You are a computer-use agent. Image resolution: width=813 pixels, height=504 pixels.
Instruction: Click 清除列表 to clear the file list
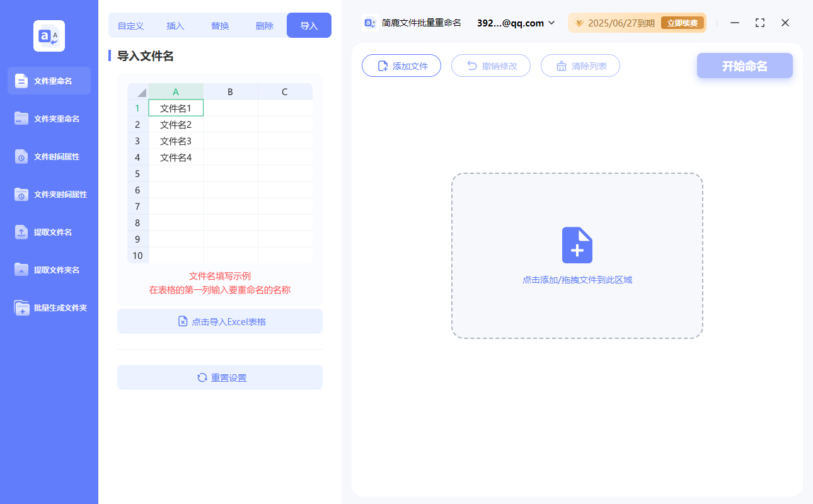tap(580, 65)
